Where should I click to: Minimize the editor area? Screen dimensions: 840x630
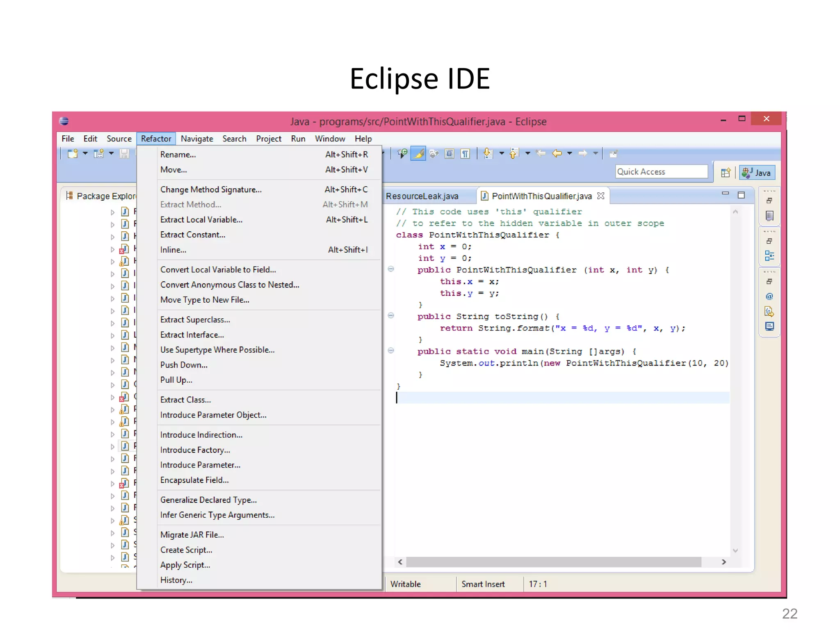point(725,193)
